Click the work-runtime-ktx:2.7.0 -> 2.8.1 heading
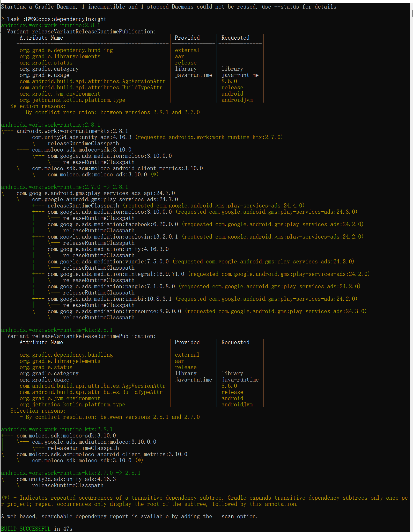Viewport: 413px width, 532px height. coord(71,473)
